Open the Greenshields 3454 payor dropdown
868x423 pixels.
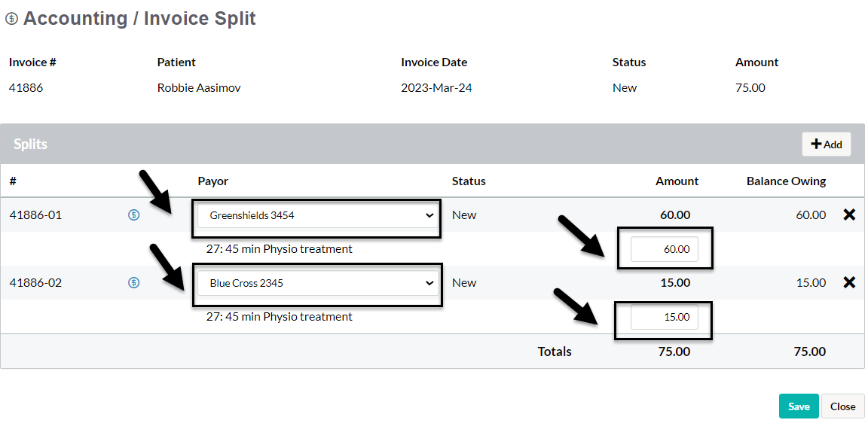[317, 215]
